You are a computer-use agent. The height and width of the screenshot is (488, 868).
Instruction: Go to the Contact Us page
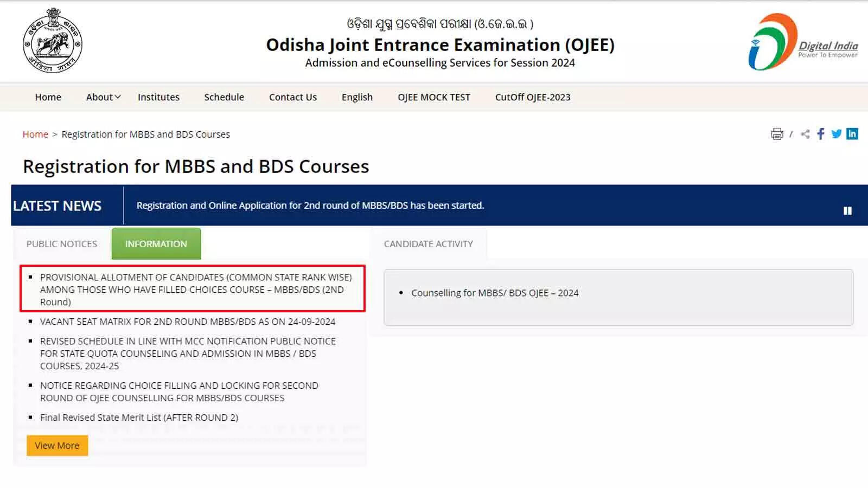[x=292, y=97]
